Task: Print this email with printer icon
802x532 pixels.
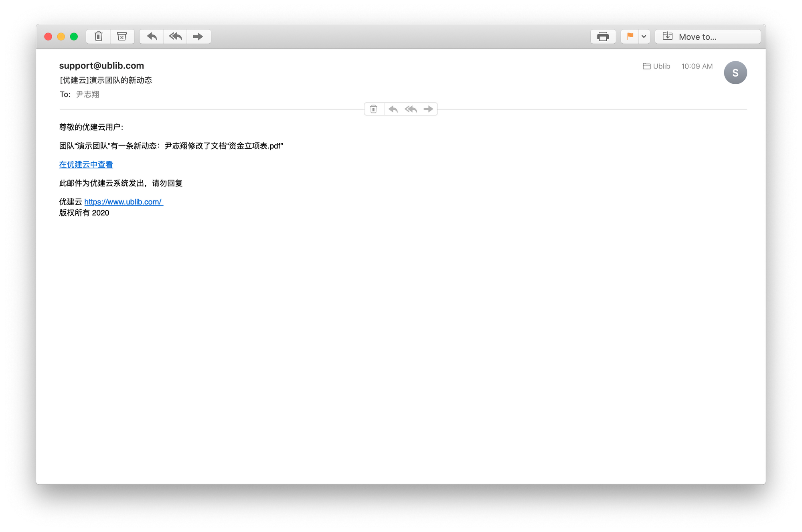Action: (603, 36)
